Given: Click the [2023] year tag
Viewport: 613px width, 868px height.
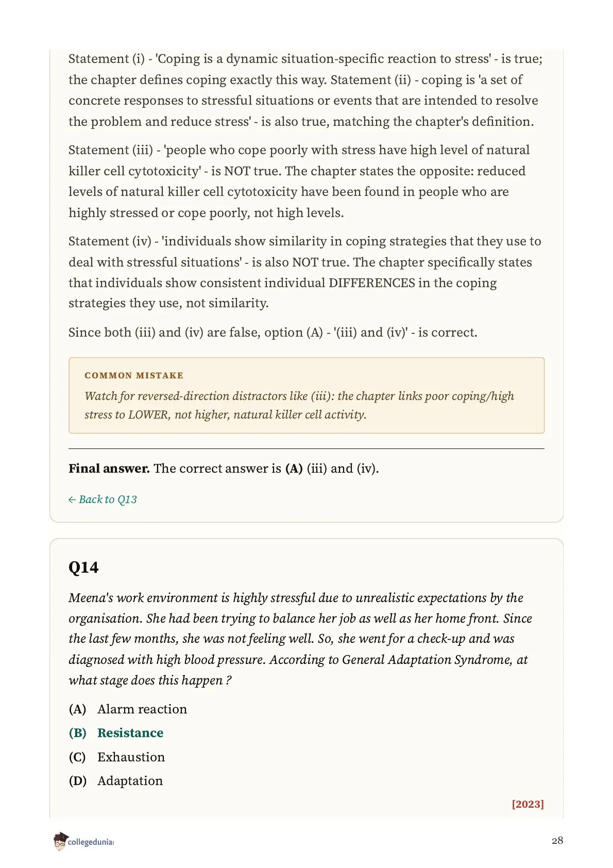Looking at the screenshot, I should click(528, 804).
